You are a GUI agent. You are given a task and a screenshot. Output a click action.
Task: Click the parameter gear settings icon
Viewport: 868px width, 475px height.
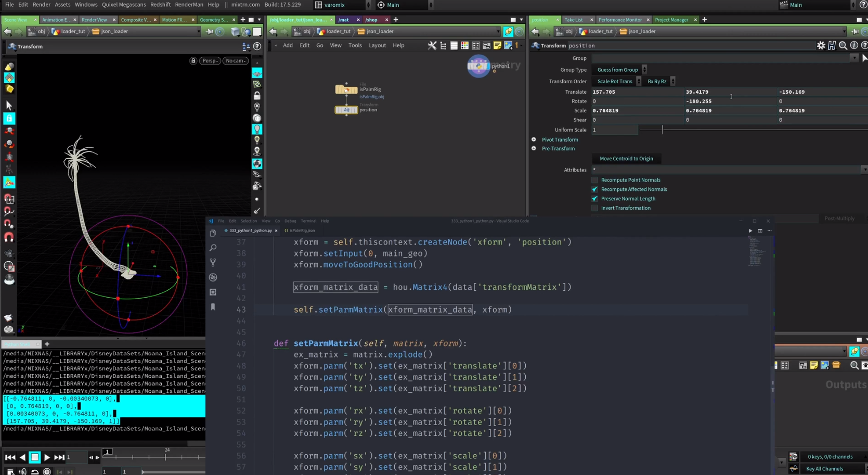[821, 46]
